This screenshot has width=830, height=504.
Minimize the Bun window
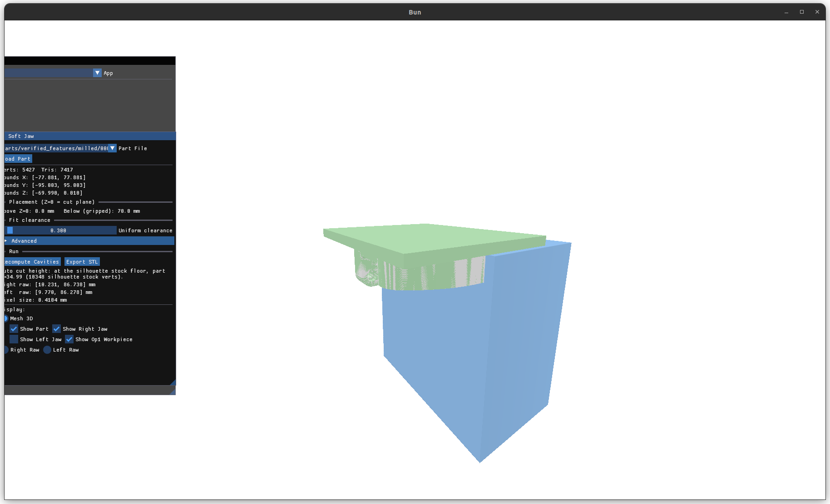(x=786, y=12)
